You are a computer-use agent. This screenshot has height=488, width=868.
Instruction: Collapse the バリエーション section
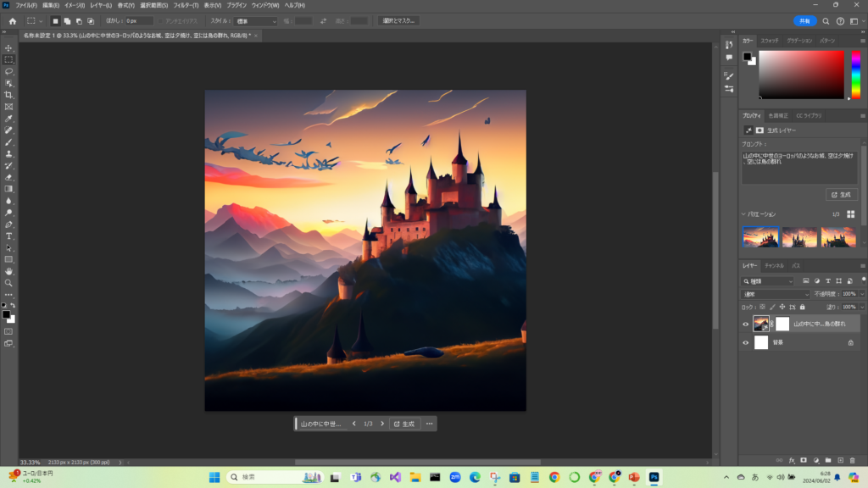coord(744,214)
